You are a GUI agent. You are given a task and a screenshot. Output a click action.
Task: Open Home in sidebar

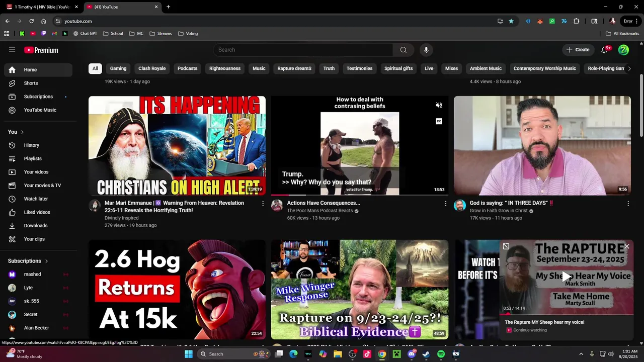click(38, 70)
